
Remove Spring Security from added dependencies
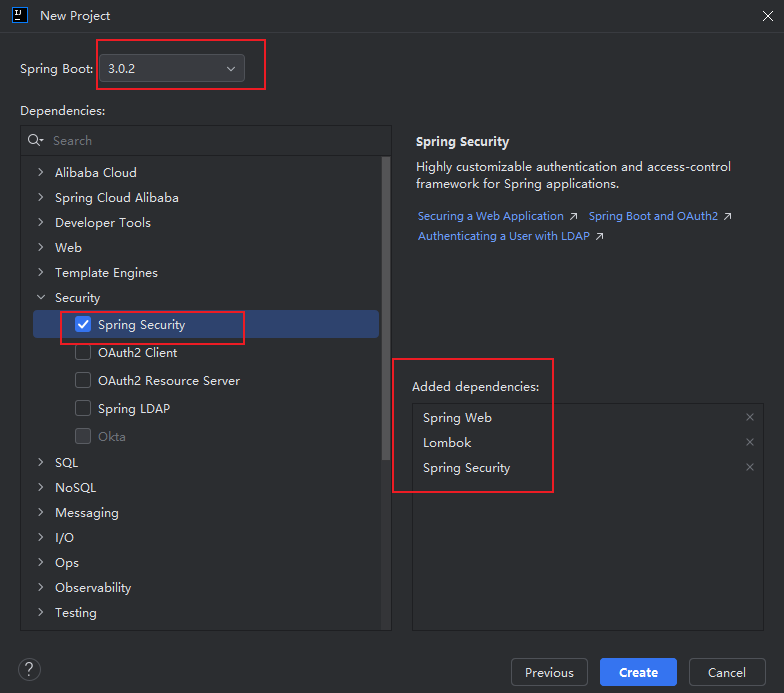(x=750, y=467)
